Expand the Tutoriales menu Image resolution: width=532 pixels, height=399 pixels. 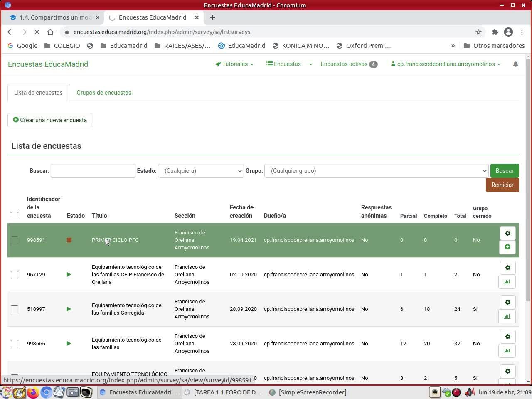(x=234, y=64)
